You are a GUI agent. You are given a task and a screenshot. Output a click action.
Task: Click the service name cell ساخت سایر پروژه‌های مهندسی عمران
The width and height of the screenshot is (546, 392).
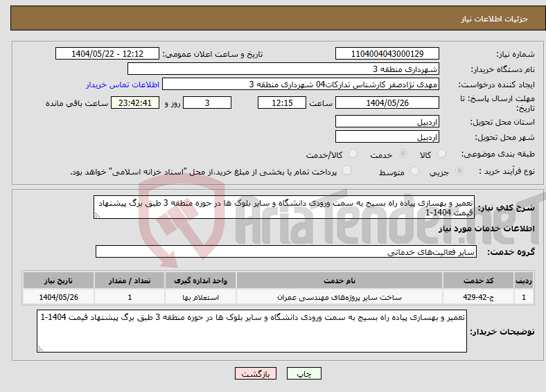[340, 297]
